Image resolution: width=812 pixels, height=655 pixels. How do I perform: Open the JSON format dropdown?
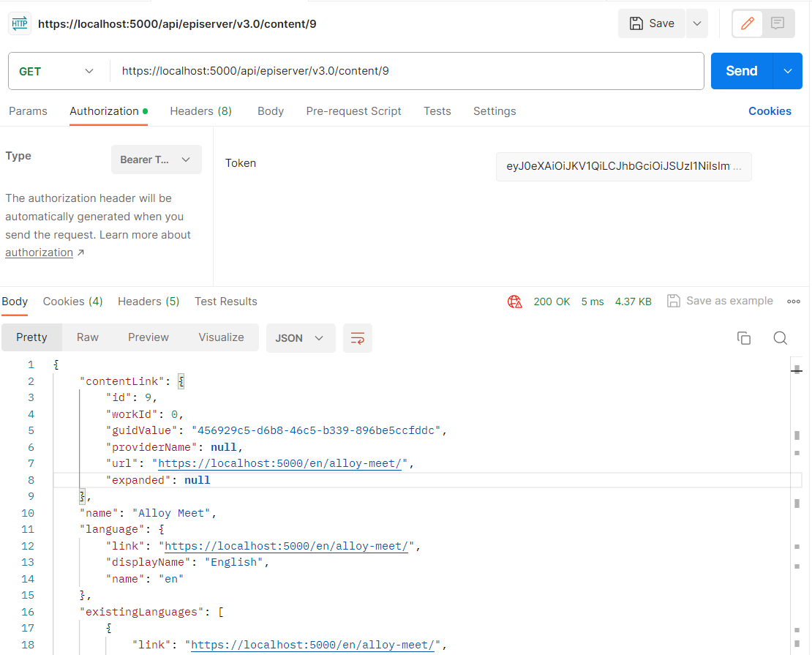pos(300,338)
